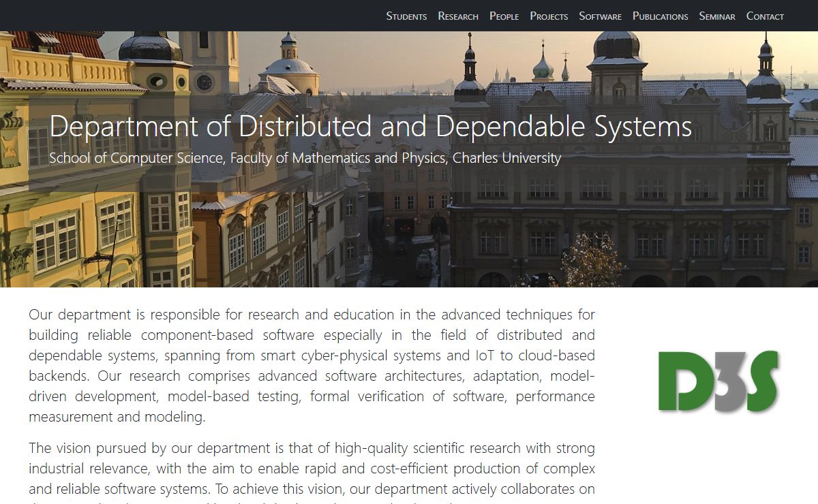This screenshot has height=504, width=818.
Task: Click the Department of Distributed and Dependable Systems heading
Action: tap(370, 127)
